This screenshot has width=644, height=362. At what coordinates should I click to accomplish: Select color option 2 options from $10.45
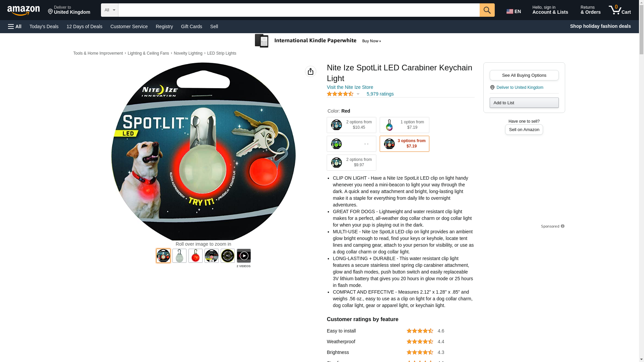(352, 125)
